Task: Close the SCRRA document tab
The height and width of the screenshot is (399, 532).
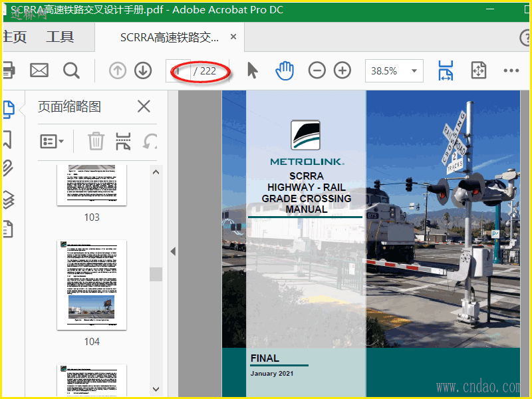Action: click(233, 37)
